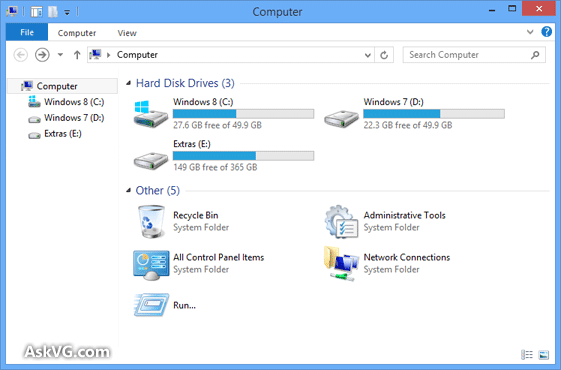
Task: Minimize the Computer window
Action: pos(492,10)
